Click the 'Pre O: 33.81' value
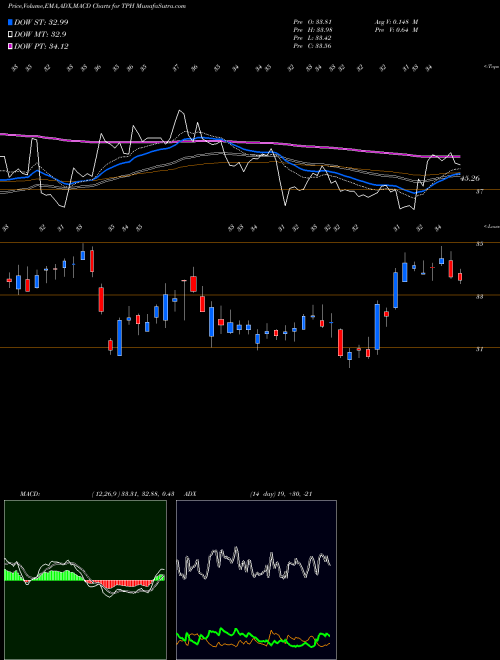The height and width of the screenshot is (660, 500). click(x=312, y=22)
